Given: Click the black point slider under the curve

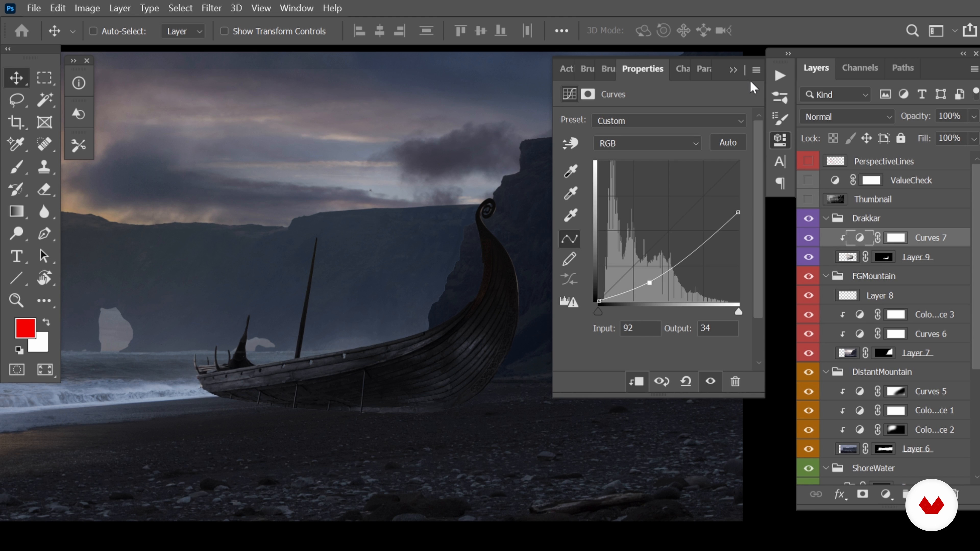Looking at the screenshot, I should click(x=598, y=311).
